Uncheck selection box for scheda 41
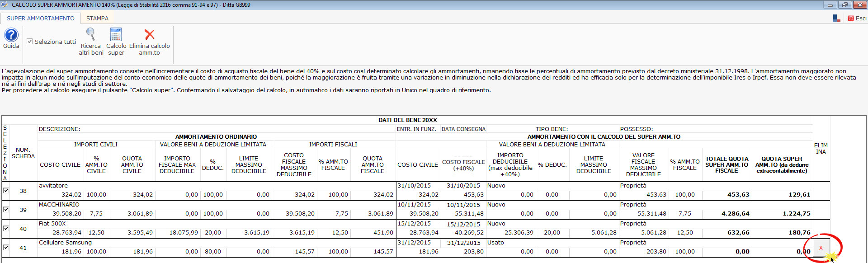The image size is (868, 263). (x=5, y=248)
